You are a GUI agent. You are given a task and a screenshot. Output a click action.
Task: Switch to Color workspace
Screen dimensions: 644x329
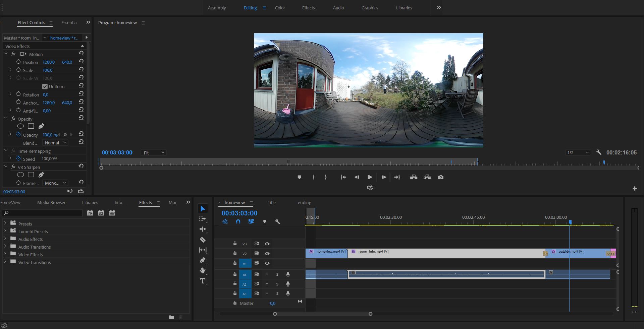coord(280,8)
